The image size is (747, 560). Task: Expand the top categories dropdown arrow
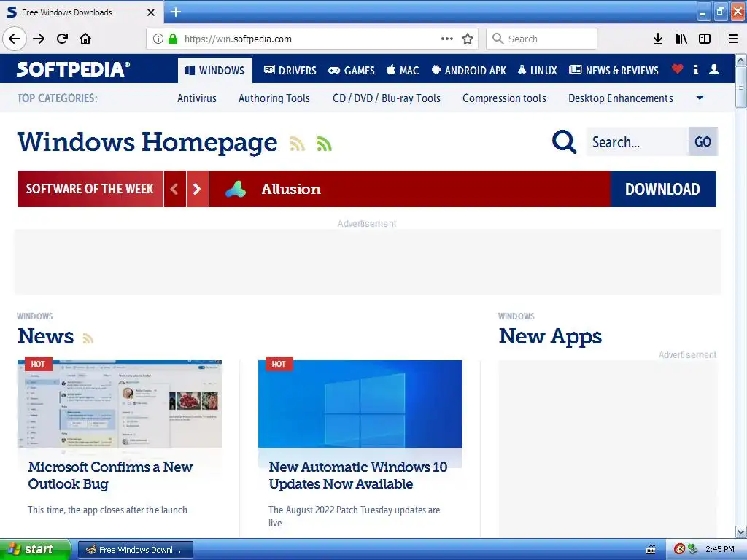[x=700, y=98]
